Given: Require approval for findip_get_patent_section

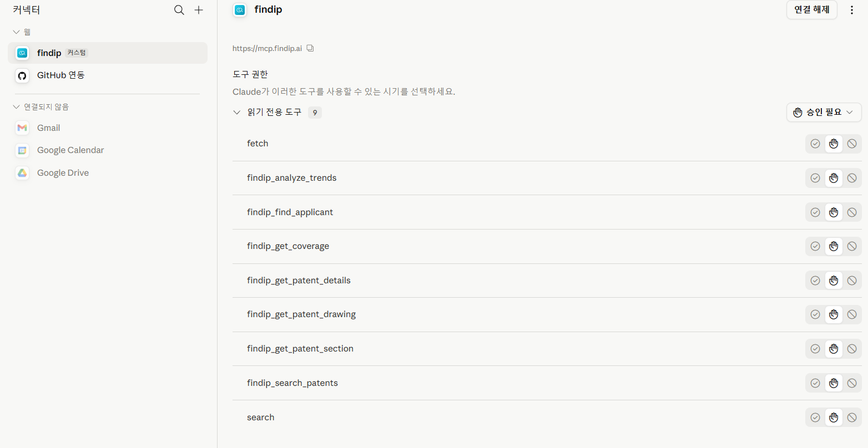Looking at the screenshot, I should [834, 349].
